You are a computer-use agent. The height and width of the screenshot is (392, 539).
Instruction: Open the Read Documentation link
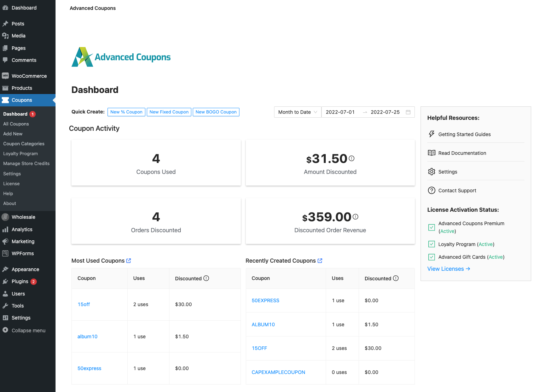pos(462,153)
